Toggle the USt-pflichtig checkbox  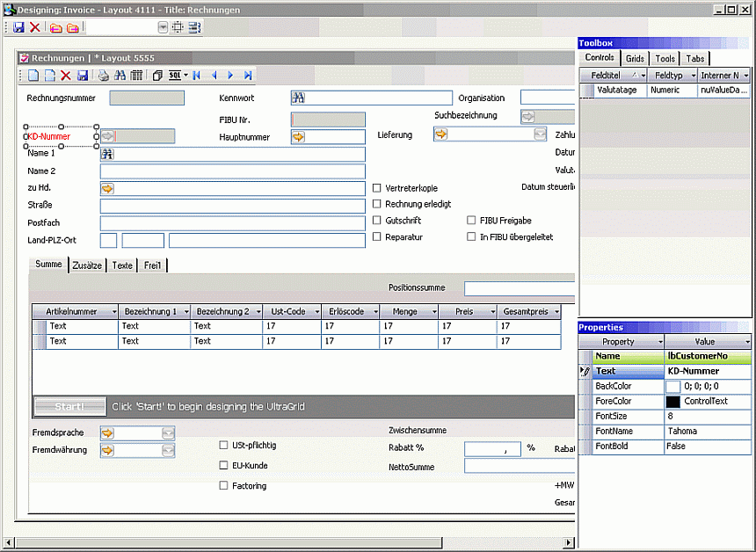coord(223,445)
